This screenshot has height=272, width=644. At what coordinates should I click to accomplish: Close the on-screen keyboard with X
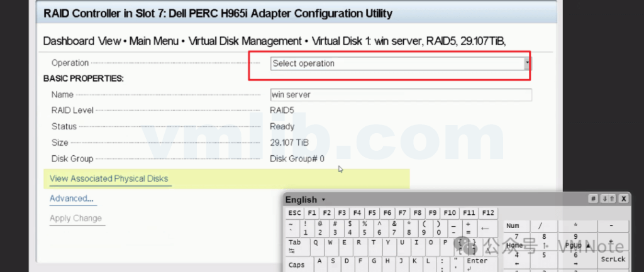(623, 199)
